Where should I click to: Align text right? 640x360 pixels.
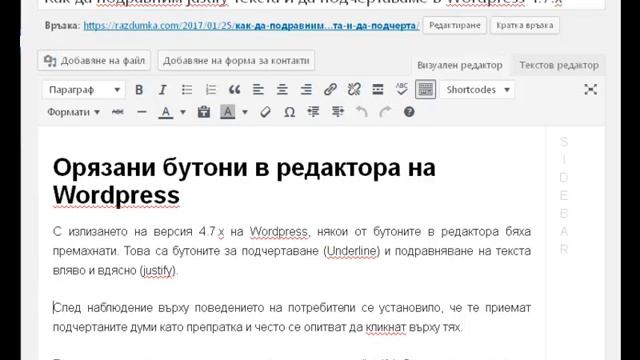coord(306,90)
